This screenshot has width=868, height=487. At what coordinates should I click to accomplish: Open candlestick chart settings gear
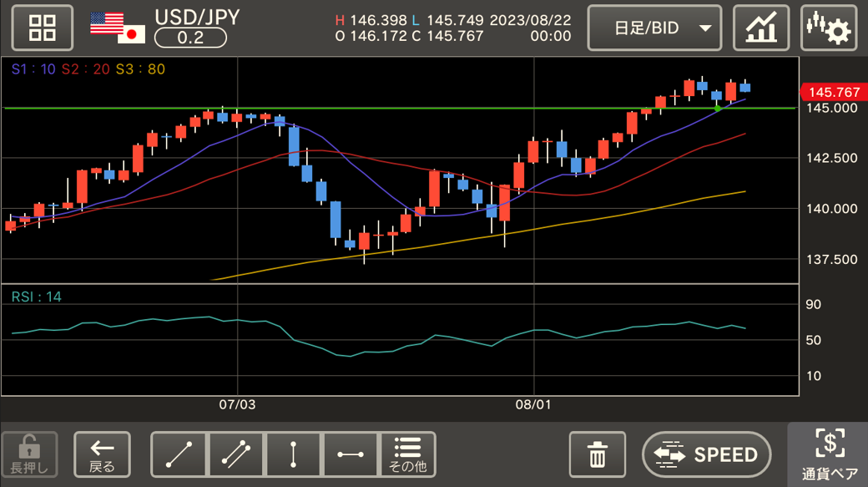(x=829, y=28)
